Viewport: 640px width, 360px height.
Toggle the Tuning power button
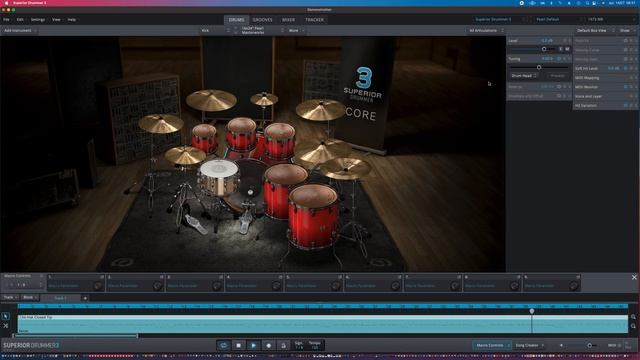(x=559, y=59)
